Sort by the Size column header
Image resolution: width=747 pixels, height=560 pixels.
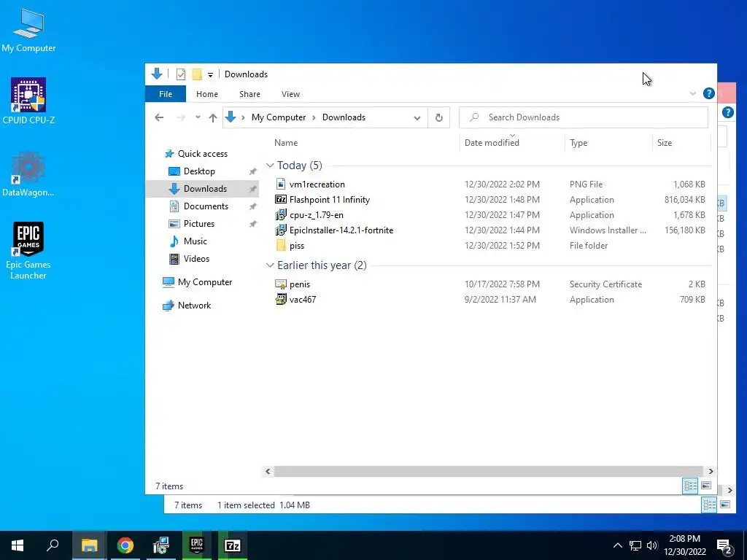pyautogui.click(x=664, y=142)
